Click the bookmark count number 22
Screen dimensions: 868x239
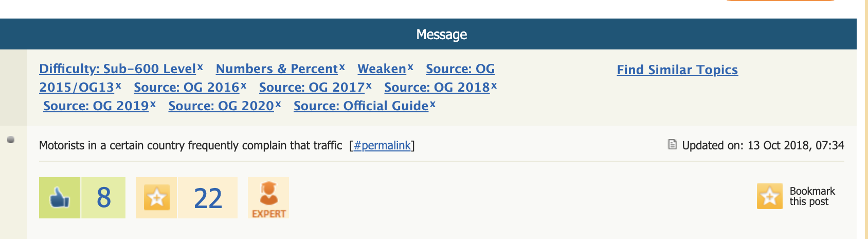click(208, 198)
